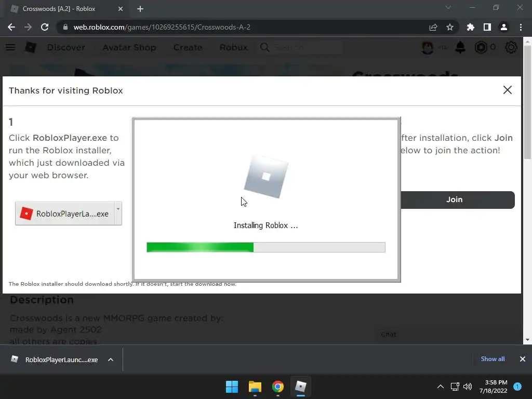Open the Discover menu item

[x=66, y=47]
